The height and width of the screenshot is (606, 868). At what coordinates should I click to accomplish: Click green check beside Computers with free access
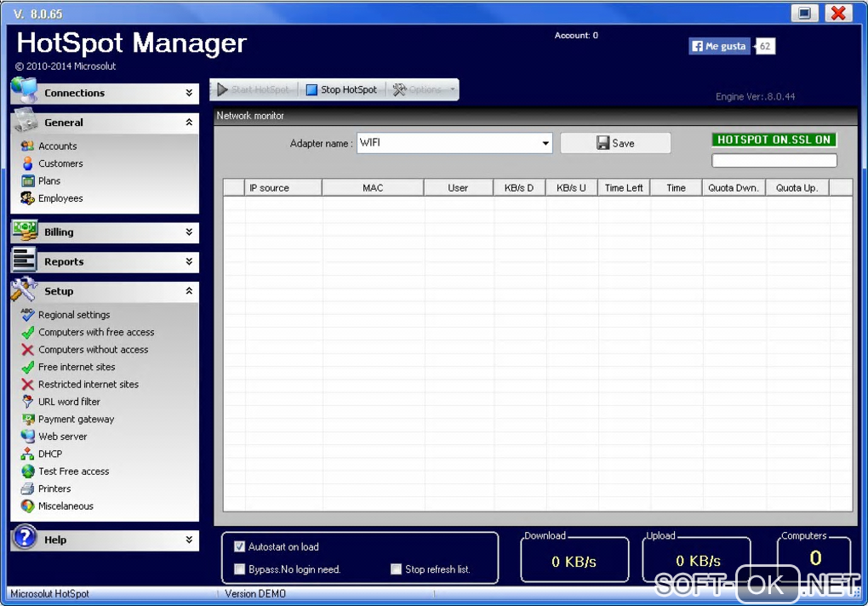click(28, 332)
